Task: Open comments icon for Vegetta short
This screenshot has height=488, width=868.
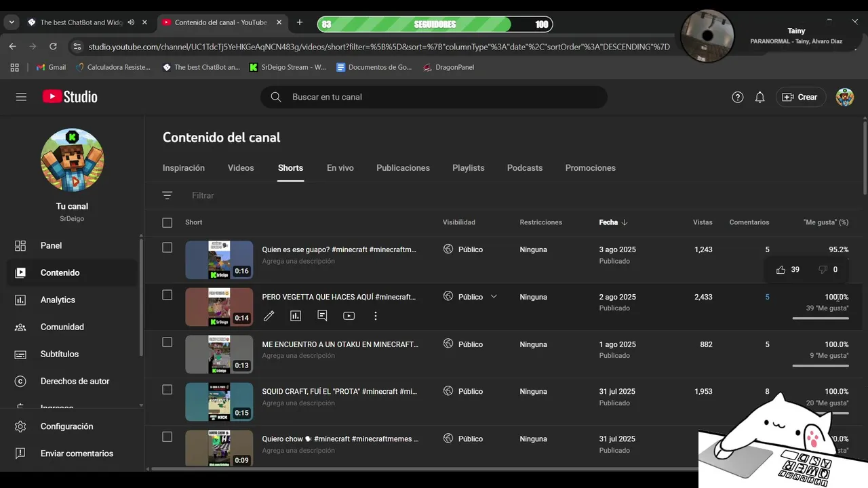Action: (322, 316)
